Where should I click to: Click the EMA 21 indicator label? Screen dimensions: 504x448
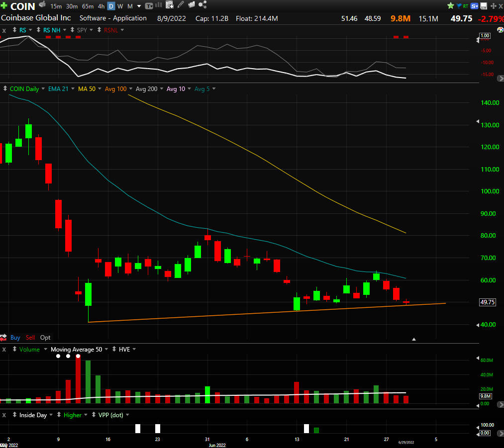(x=58, y=89)
